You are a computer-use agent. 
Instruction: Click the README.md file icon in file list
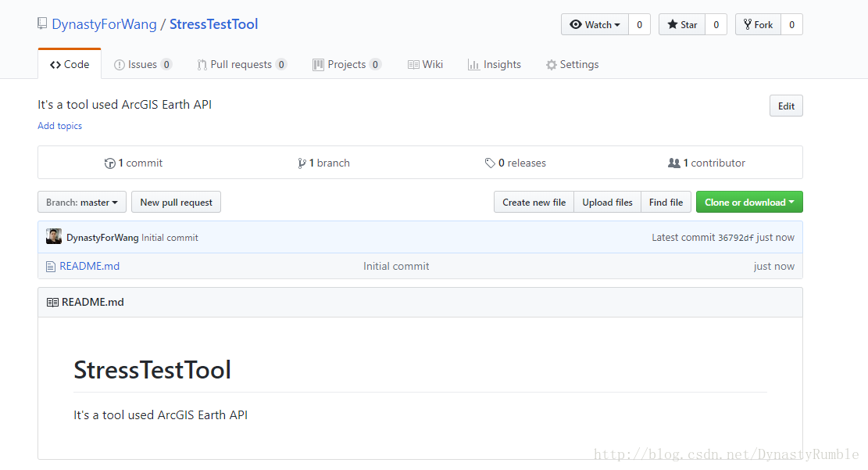click(x=50, y=267)
